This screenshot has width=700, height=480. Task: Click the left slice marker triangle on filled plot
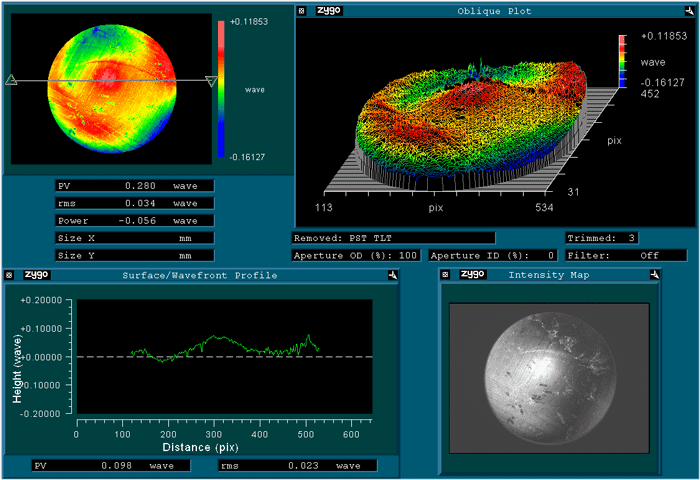[11, 80]
